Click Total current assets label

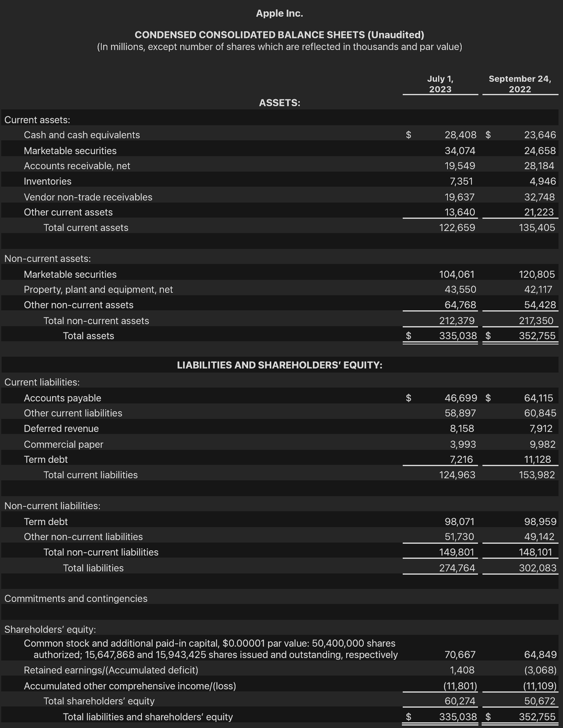(86, 228)
